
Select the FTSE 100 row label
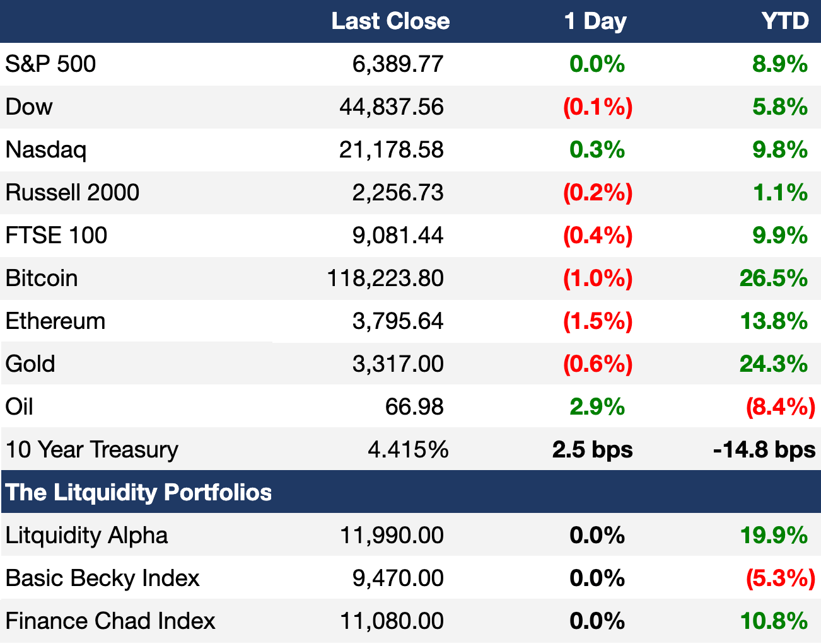click(x=56, y=236)
